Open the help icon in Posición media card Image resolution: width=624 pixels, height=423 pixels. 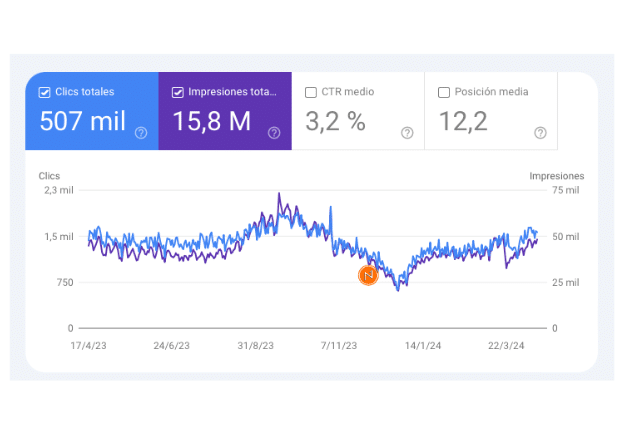[540, 133]
